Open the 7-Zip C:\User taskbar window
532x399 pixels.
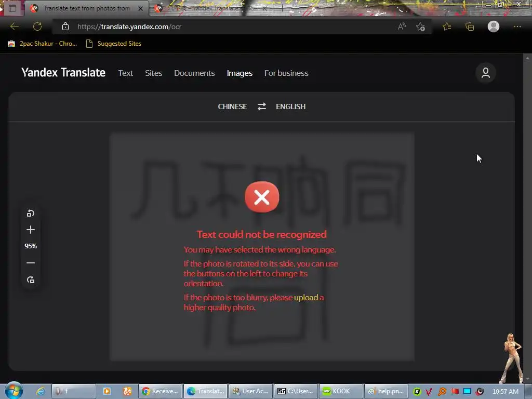(x=296, y=391)
